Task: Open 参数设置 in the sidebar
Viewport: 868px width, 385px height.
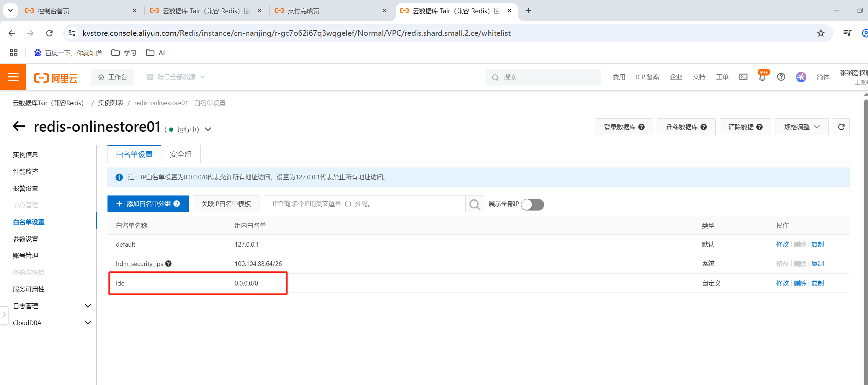Action: coord(26,239)
